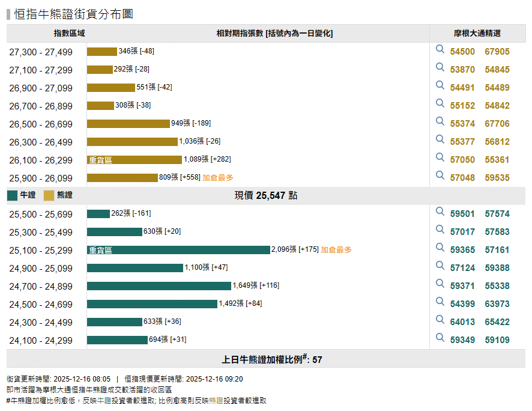Open warrant code 59535
This screenshot has height=411, width=532.
point(497,177)
